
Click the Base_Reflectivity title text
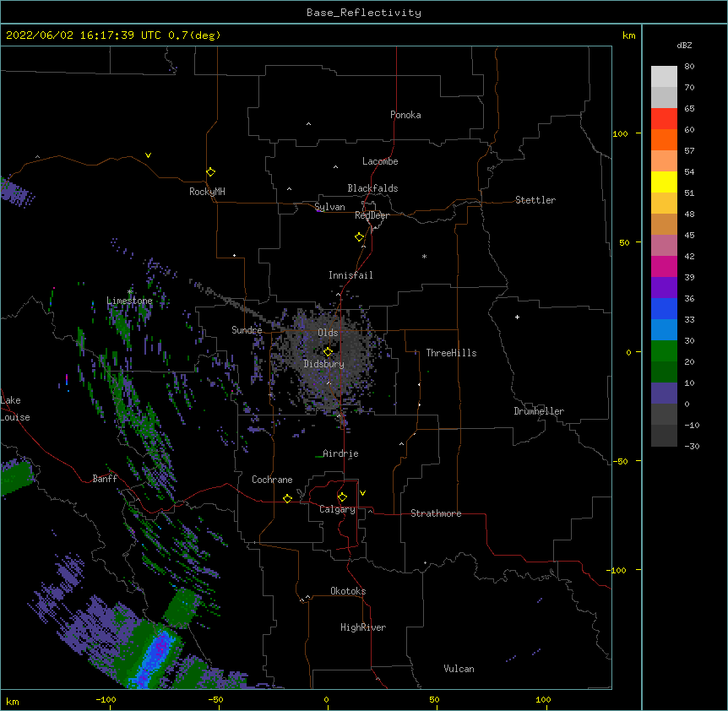coord(364,13)
